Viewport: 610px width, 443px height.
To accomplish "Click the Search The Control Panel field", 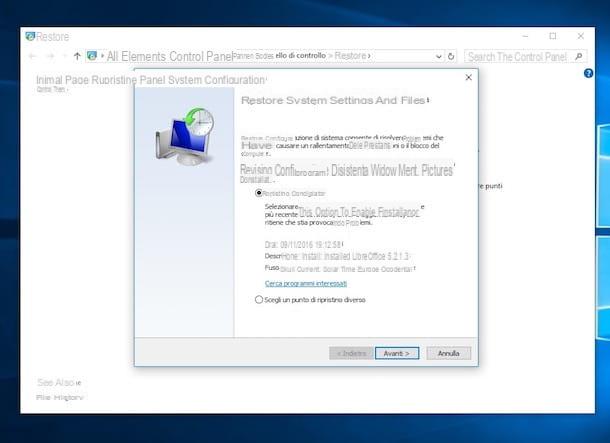I will coord(526,57).
